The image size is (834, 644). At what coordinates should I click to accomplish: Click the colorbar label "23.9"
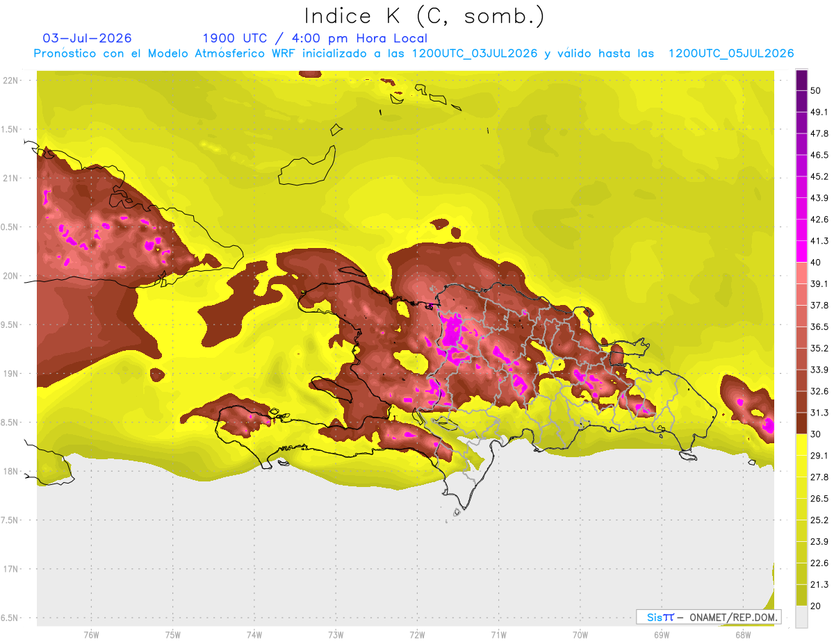click(819, 542)
